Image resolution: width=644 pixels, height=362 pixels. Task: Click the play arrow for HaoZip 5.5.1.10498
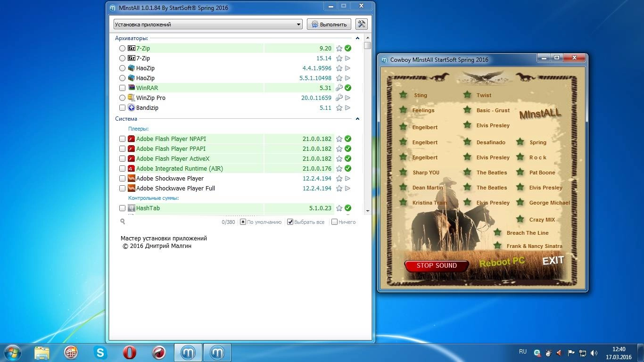(348, 78)
